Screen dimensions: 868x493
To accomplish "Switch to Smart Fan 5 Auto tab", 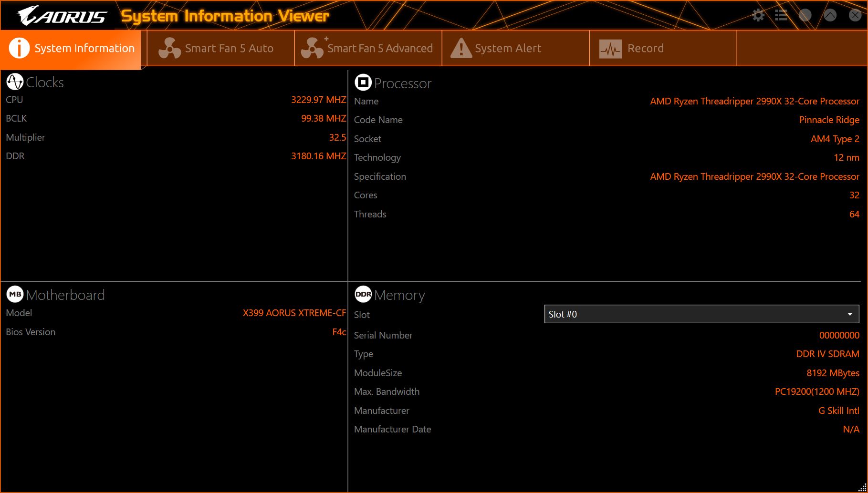I will [x=220, y=48].
